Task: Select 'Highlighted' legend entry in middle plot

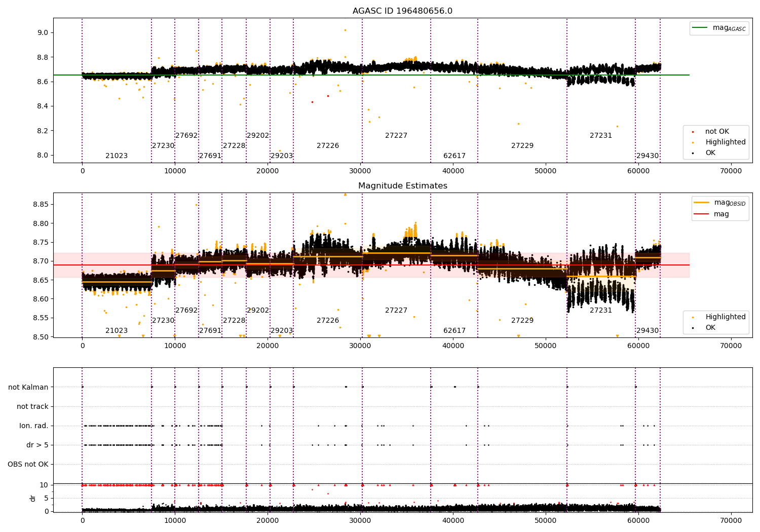Action: point(726,317)
